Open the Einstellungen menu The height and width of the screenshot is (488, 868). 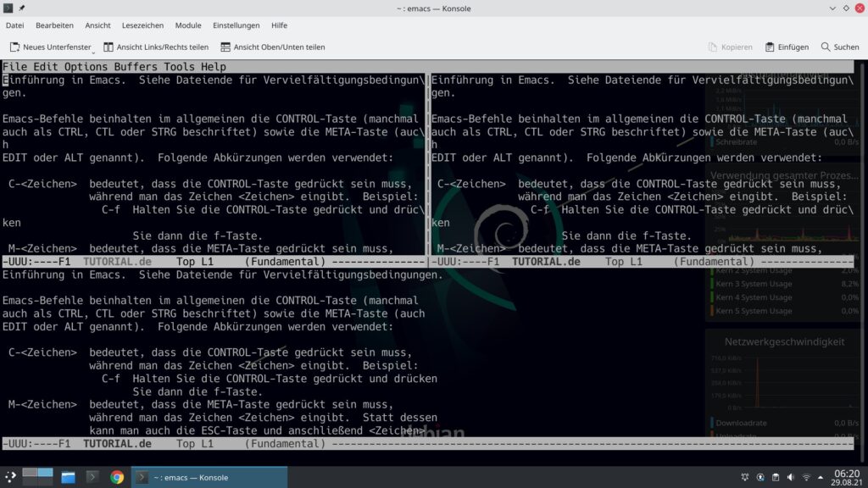pos(236,25)
